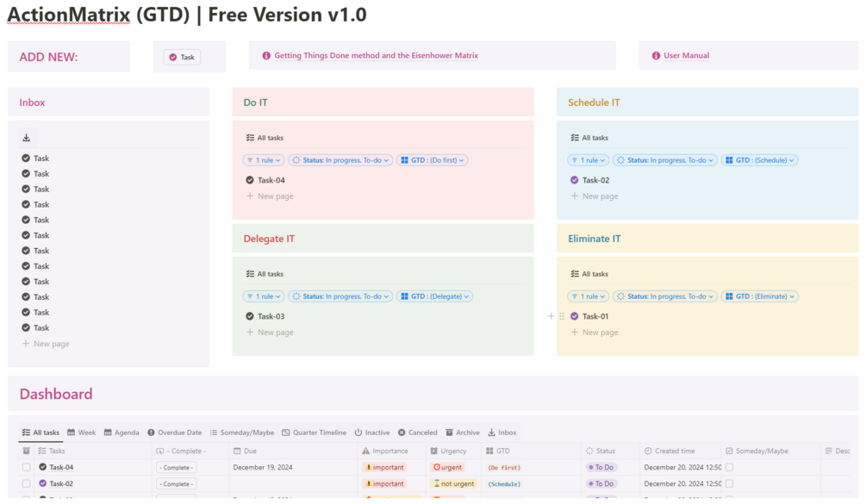This screenshot has width=866, height=504.
Task: Click the info icon beside Getting Things Done link
Action: click(x=266, y=56)
